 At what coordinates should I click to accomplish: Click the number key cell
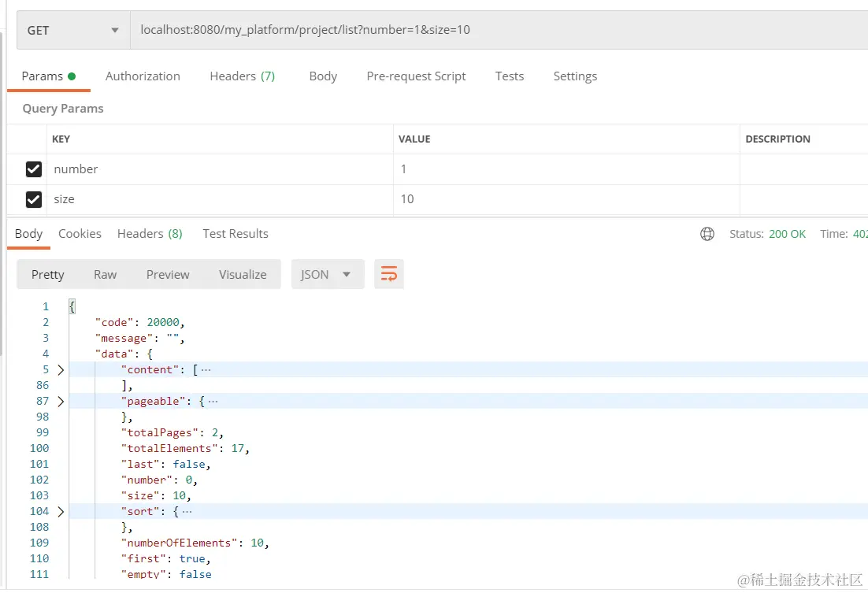[x=221, y=169]
